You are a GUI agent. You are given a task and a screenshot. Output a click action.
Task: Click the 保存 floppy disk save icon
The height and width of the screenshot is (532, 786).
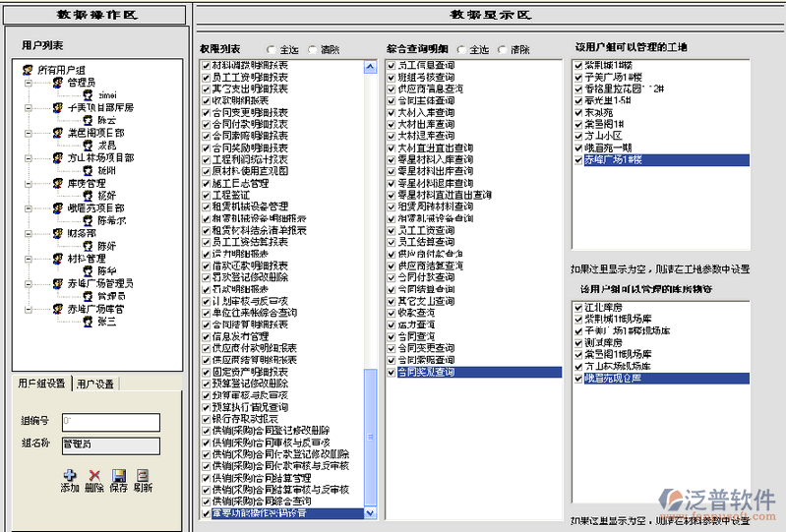(119, 475)
